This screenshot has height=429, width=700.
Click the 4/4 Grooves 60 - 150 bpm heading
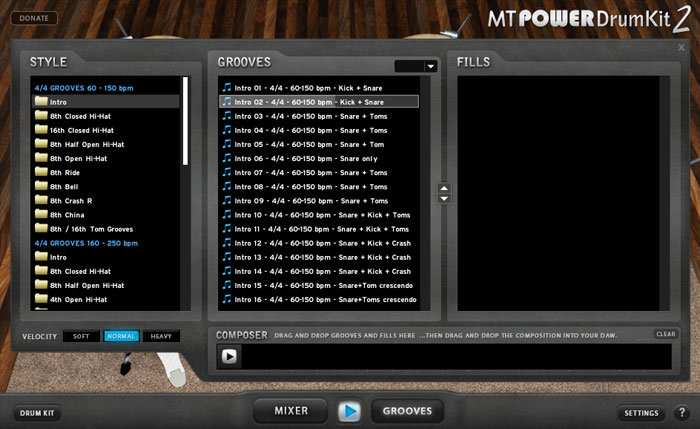pyautogui.click(x=84, y=88)
